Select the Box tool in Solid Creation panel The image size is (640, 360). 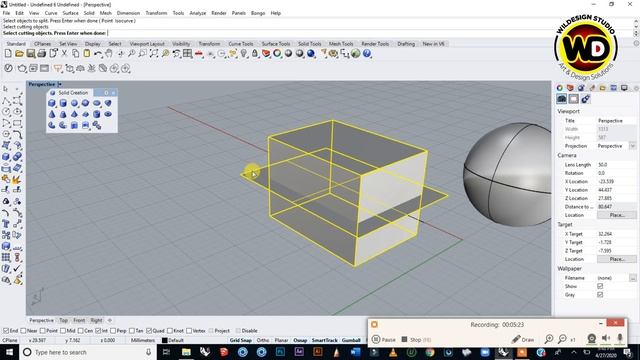pyautogui.click(x=52, y=103)
